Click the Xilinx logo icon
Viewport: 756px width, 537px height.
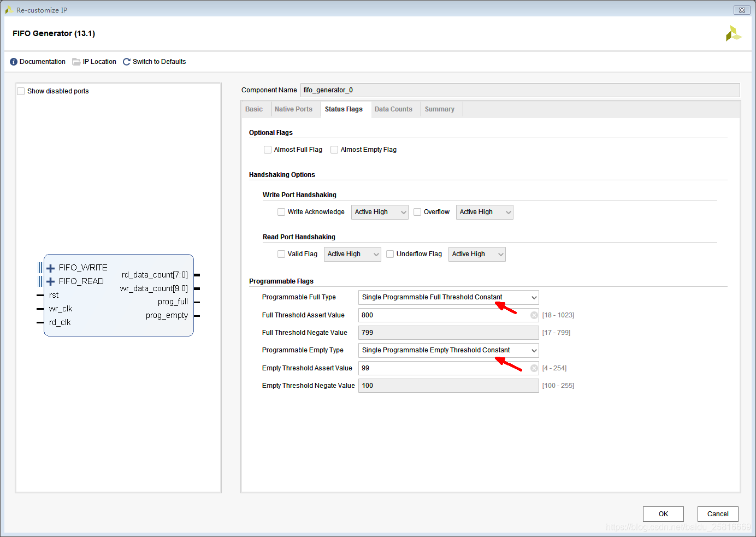coord(734,33)
